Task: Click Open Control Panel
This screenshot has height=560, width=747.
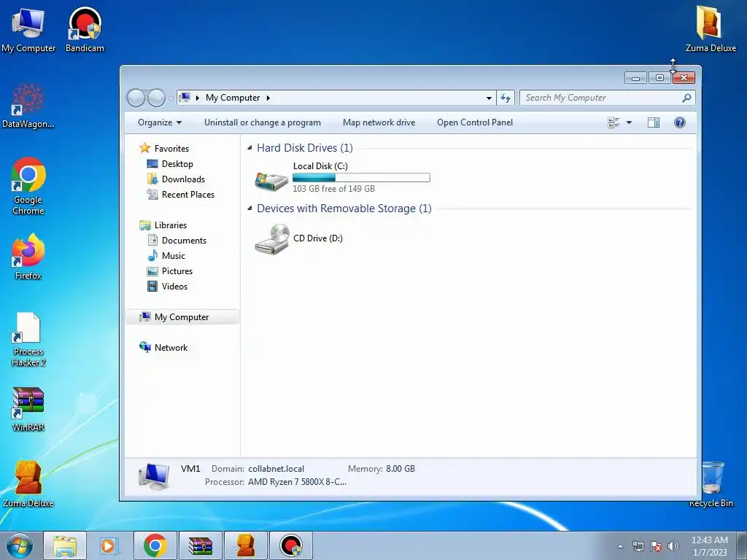Action: (x=475, y=122)
